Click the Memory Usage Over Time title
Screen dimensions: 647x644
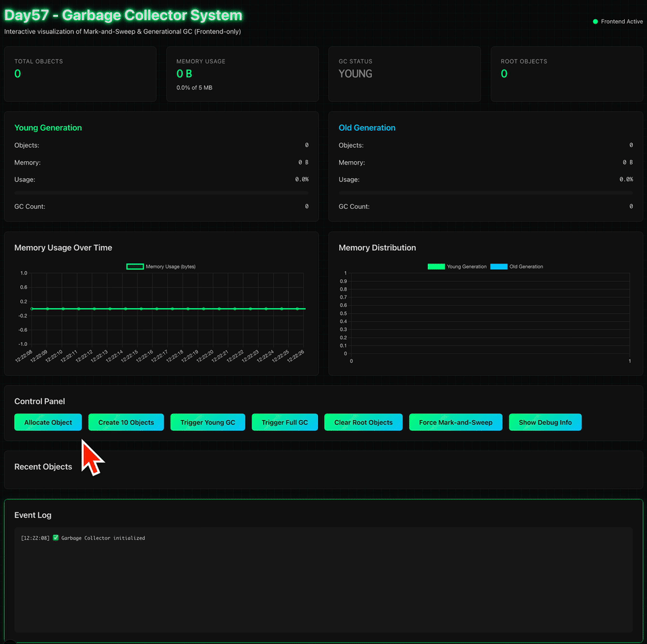63,247
